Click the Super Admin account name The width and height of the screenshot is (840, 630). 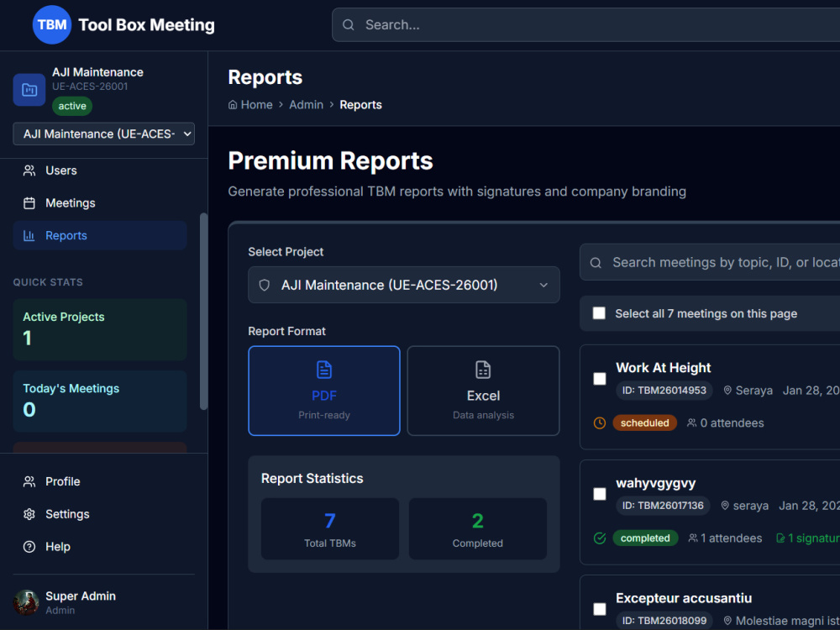(81, 596)
